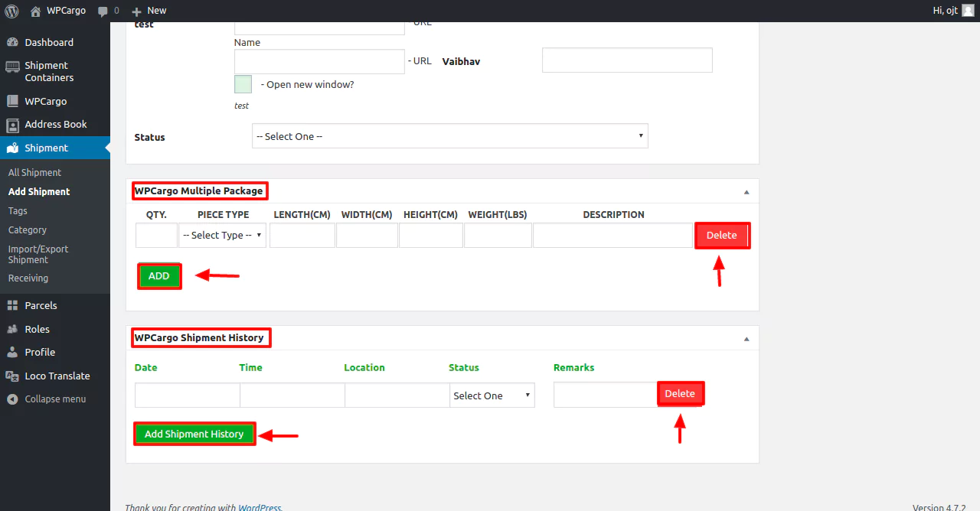The image size is (980, 511).
Task: Click the Collapse menu arrow icon
Action: pyautogui.click(x=12, y=399)
